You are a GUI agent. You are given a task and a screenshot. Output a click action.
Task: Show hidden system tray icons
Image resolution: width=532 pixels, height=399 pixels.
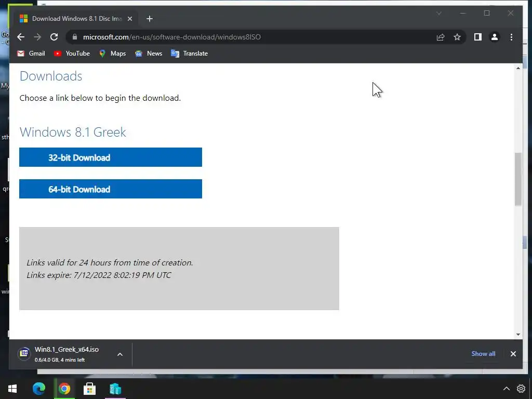[506, 389]
